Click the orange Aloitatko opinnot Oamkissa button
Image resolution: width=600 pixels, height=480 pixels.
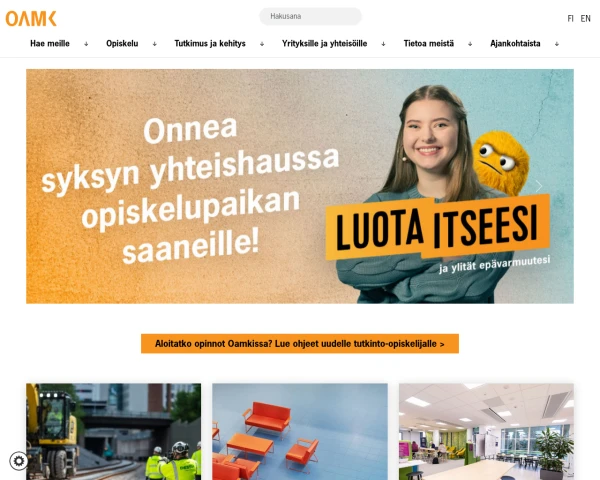[x=300, y=343]
